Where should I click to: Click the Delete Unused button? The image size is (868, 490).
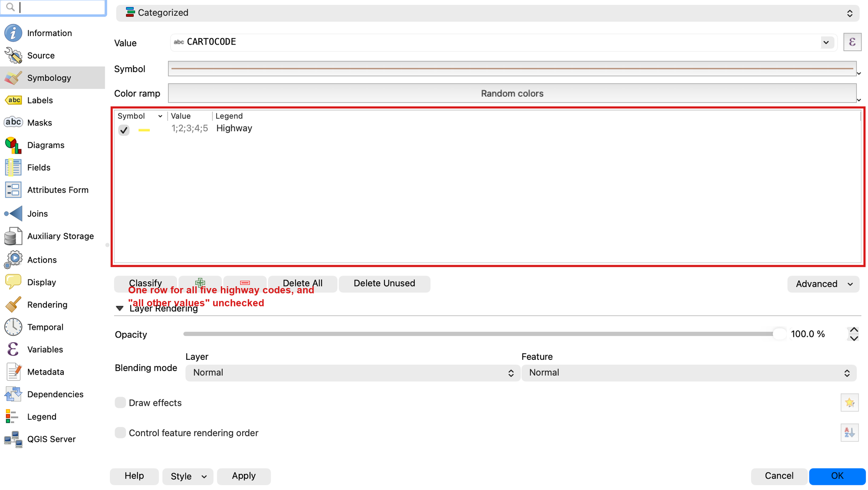click(384, 283)
